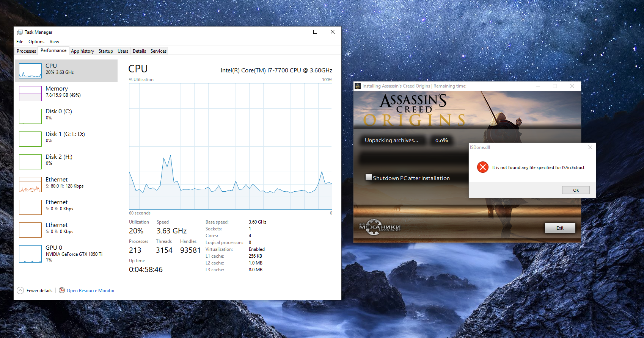Switch to the App history tab
Image resolution: width=644 pixels, height=338 pixels.
[x=82, y=51]
